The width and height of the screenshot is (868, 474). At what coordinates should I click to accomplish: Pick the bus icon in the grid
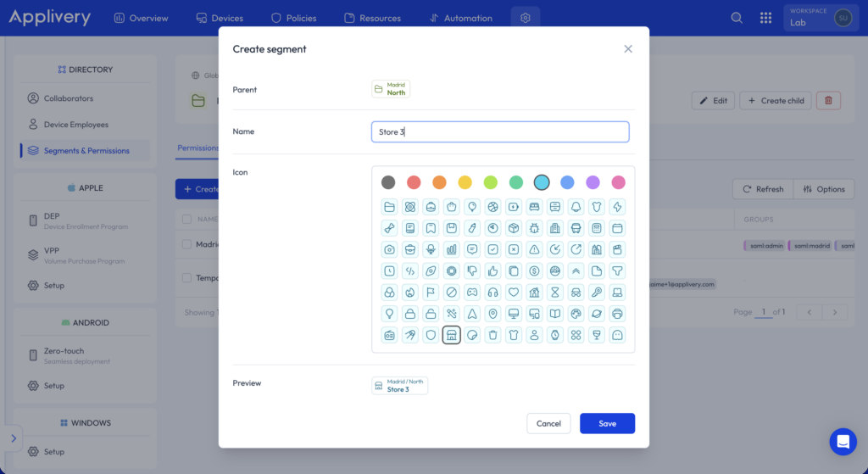[576, 228]
